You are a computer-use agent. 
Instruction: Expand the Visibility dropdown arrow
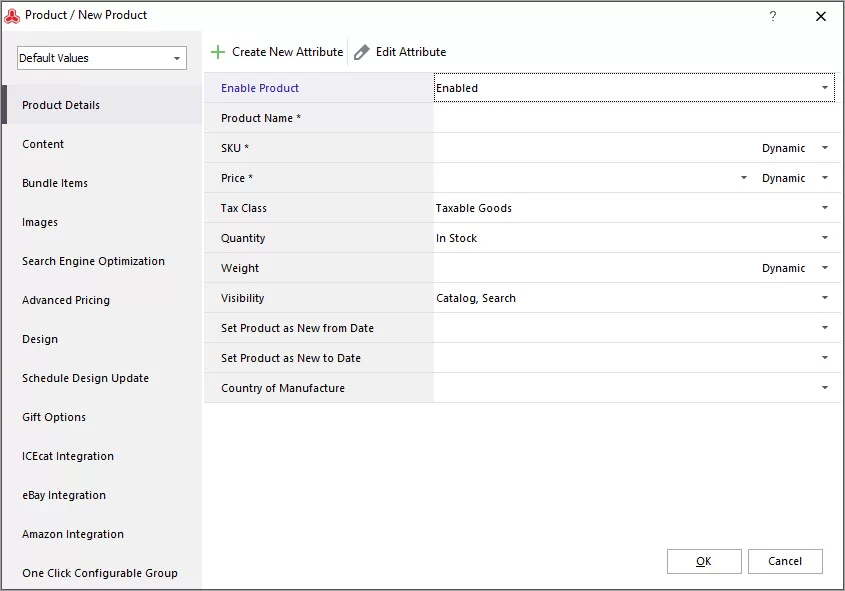click(825, 297)
